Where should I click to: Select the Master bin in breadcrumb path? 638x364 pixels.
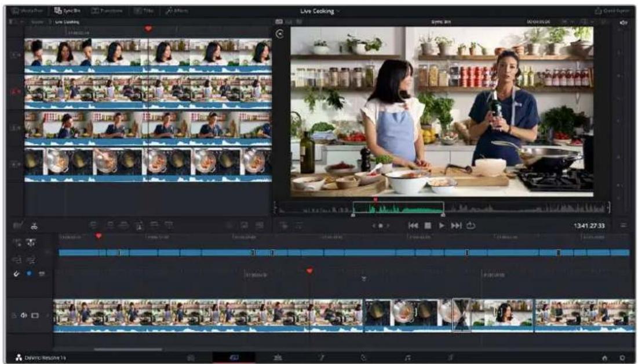[38, 22]
